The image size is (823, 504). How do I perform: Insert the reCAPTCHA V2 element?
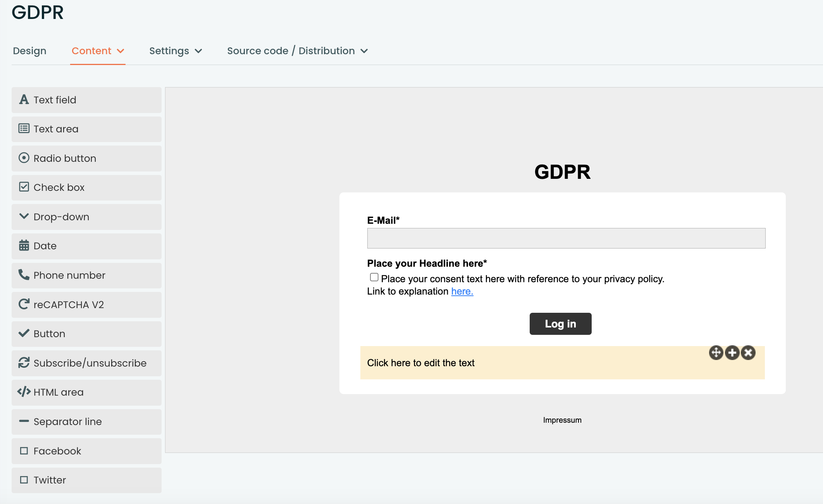click(x=86, y=305)
